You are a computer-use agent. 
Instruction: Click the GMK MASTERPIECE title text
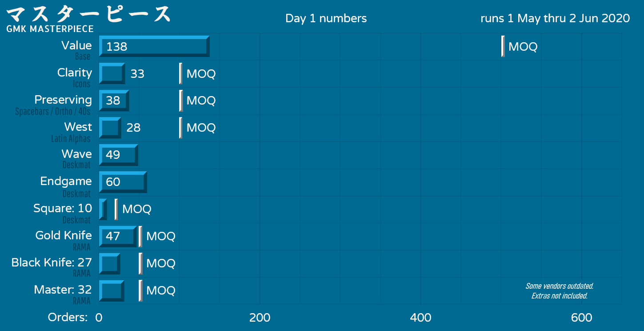tap(50, 29)
